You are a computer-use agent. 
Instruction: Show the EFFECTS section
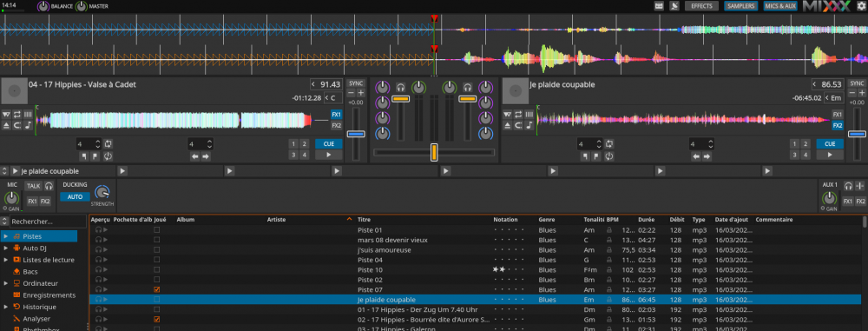click(x=702, y=6)
